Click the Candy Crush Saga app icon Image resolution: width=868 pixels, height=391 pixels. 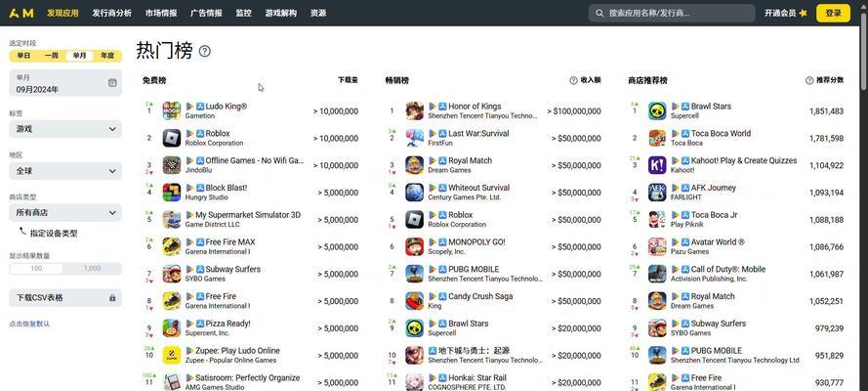415,301
